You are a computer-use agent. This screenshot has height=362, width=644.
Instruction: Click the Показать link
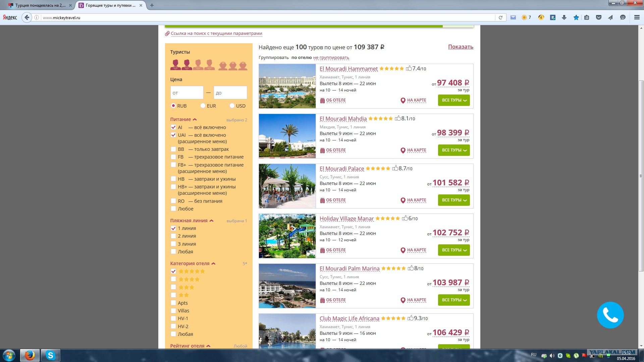tap(461, 47)
